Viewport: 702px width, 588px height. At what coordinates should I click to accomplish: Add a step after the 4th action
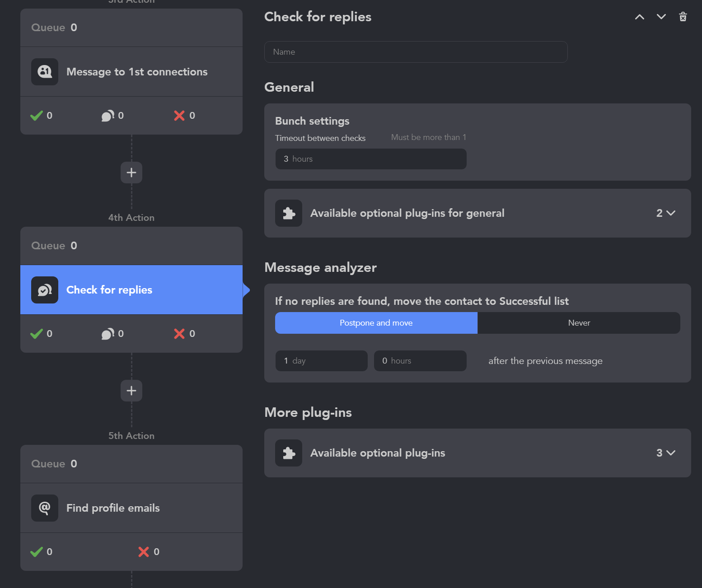131,391
